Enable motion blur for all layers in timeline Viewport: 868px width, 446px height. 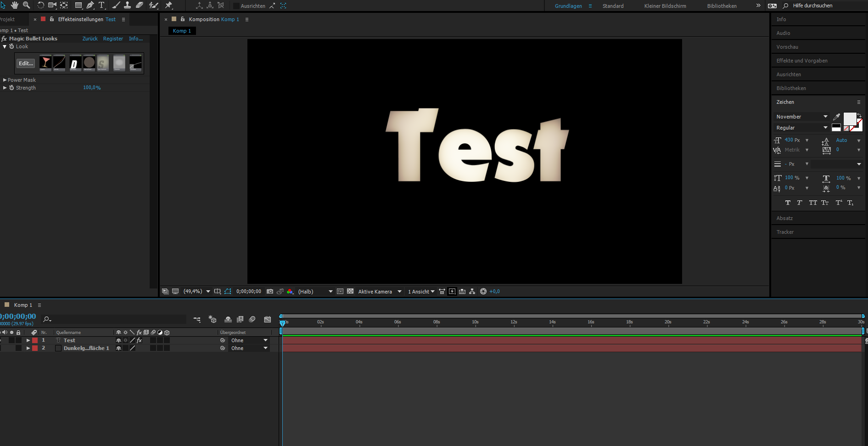[x=252, y=319]
